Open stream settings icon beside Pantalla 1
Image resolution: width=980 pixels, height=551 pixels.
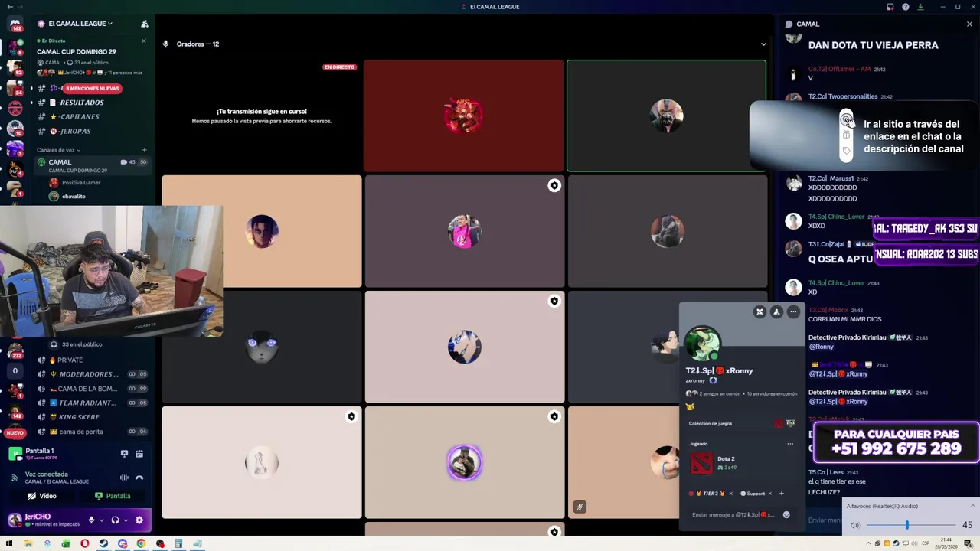[139, 454]
